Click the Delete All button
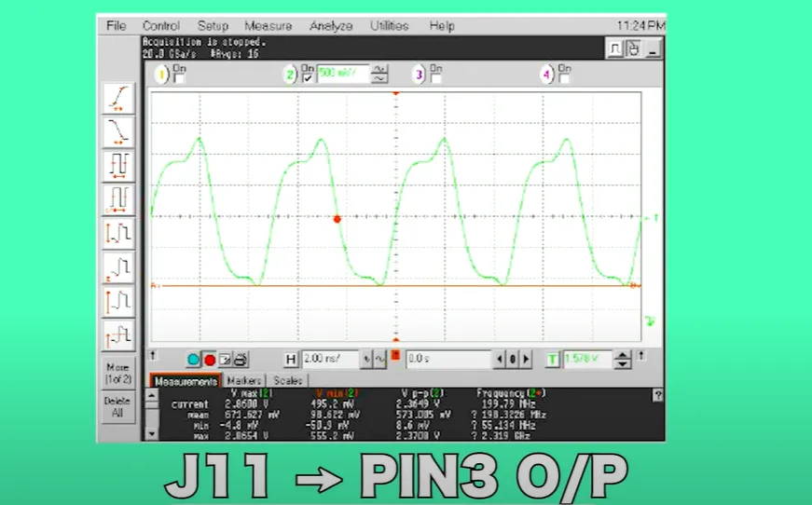 pyautogui.click(x=117, y=407)
